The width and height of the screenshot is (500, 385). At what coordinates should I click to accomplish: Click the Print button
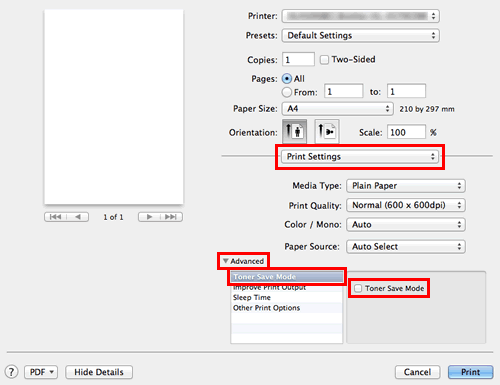coord(471,372)
